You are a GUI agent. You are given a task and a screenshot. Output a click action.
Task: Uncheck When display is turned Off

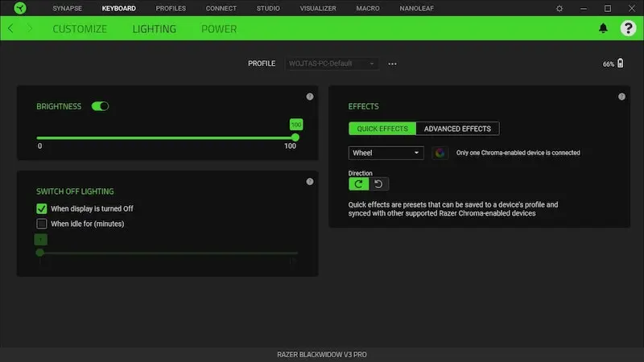click(42, 208)
